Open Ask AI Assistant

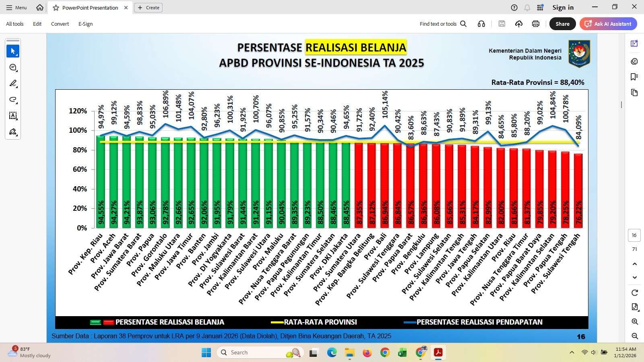coord(608,24)
